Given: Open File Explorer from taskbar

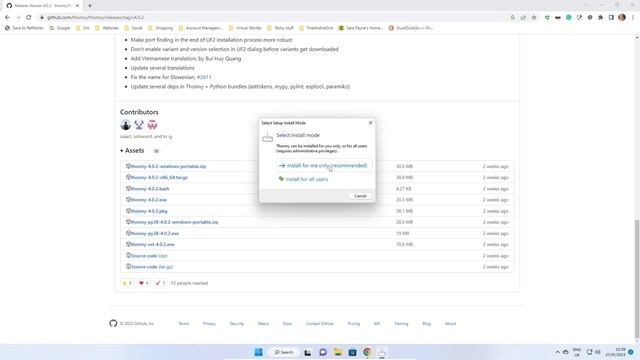Looking at the screenshot, I should coord(338,352).
